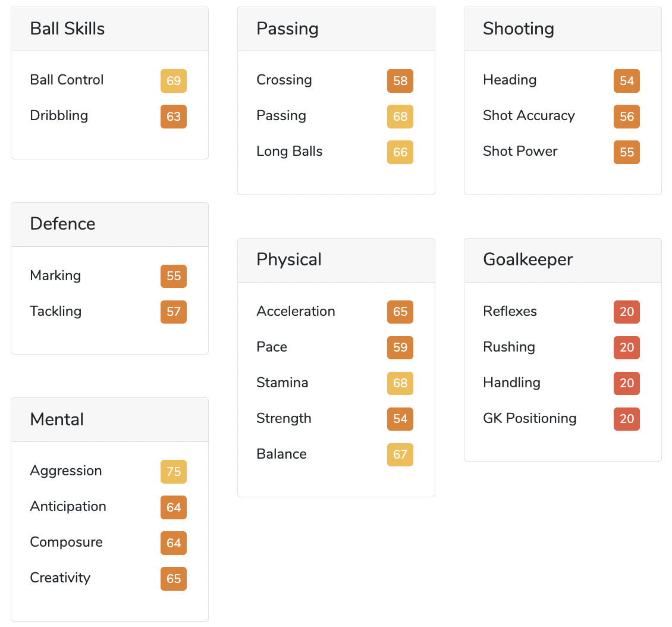The image size is (672, 627).
Task: Click the Dribbling 63 rating badge
Action: point(174,116)
